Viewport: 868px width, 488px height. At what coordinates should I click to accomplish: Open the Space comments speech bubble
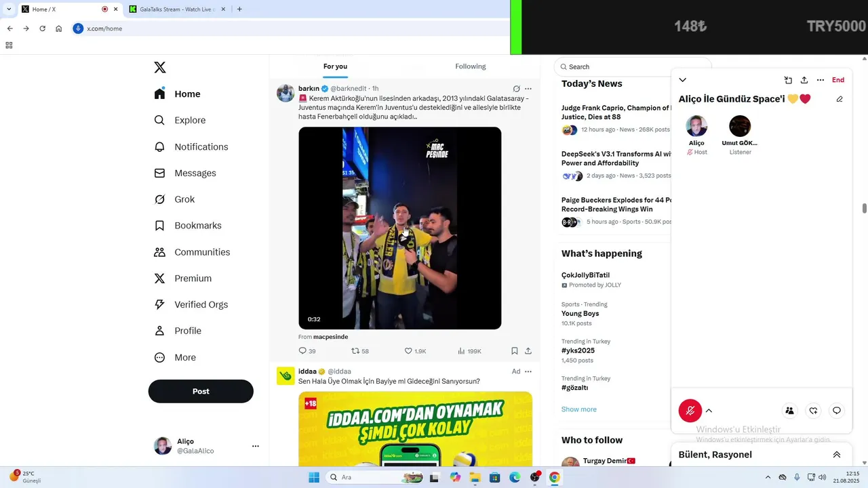837,411
